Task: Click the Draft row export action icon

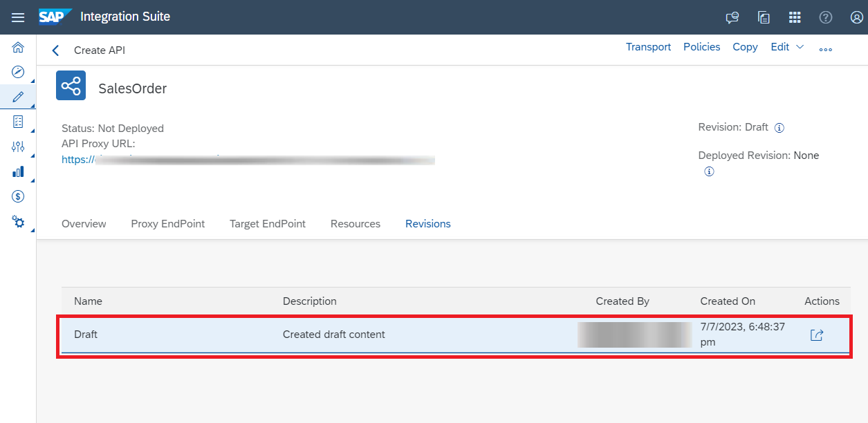Action: tap(817, 335)
